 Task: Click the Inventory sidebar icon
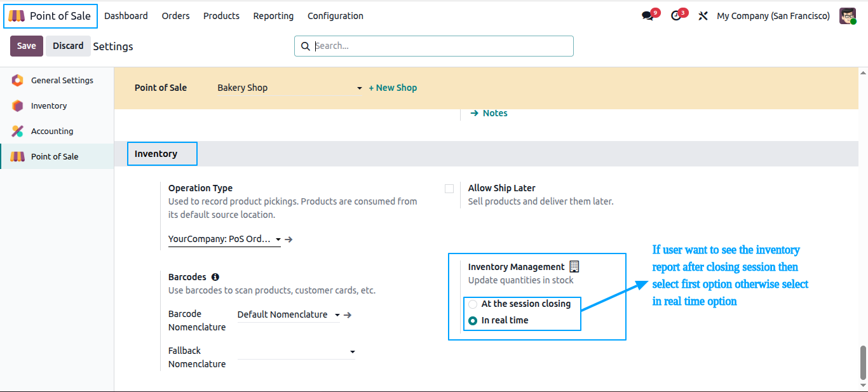18,105
